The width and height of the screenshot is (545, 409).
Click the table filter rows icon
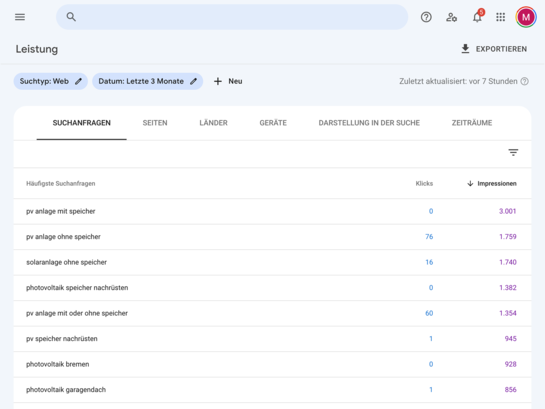tap(513, 153)
